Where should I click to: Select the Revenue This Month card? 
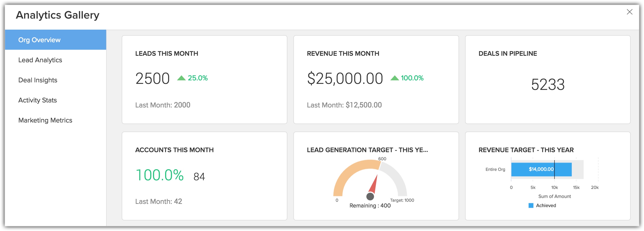(376, 79)
